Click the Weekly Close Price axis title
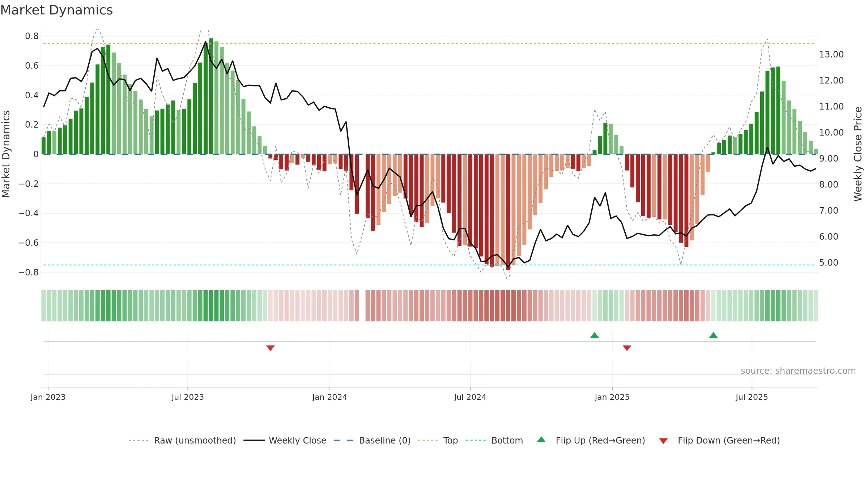This screenshot has width=868, height=488. point(858,154)
